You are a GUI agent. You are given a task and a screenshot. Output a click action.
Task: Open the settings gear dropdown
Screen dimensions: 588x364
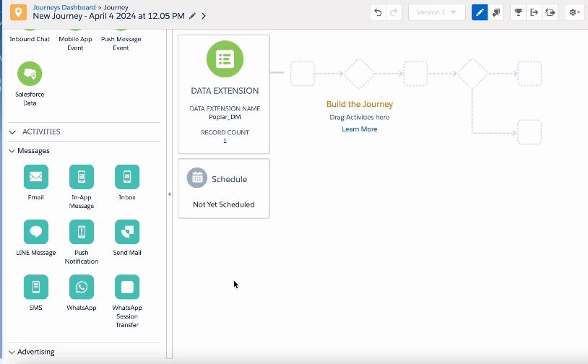[x=574, y=12]
